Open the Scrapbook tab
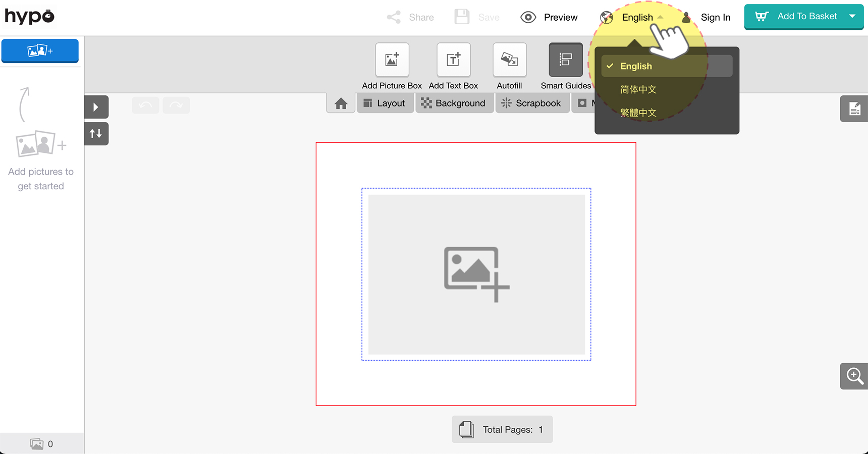 (x=531, y=103)
